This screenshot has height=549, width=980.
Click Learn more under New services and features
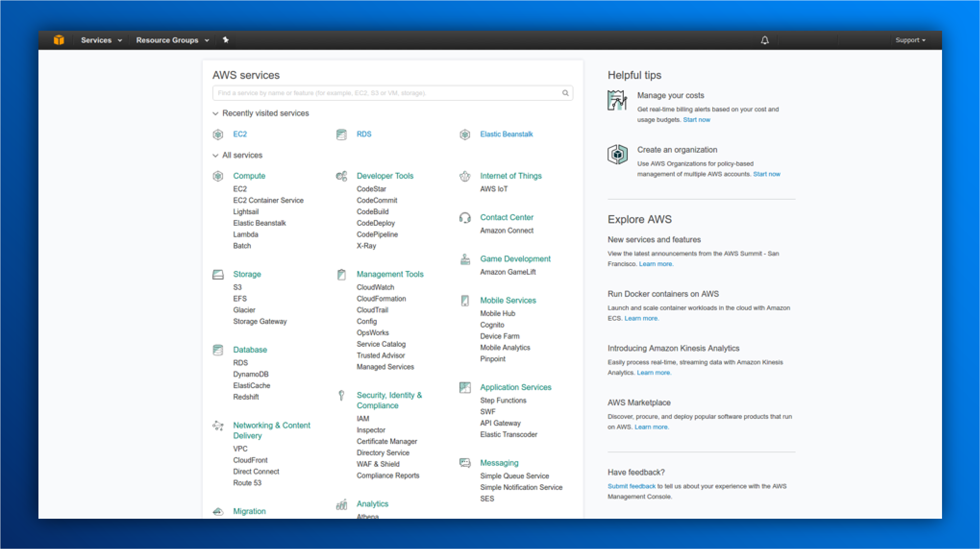click(x=656, y=264)
